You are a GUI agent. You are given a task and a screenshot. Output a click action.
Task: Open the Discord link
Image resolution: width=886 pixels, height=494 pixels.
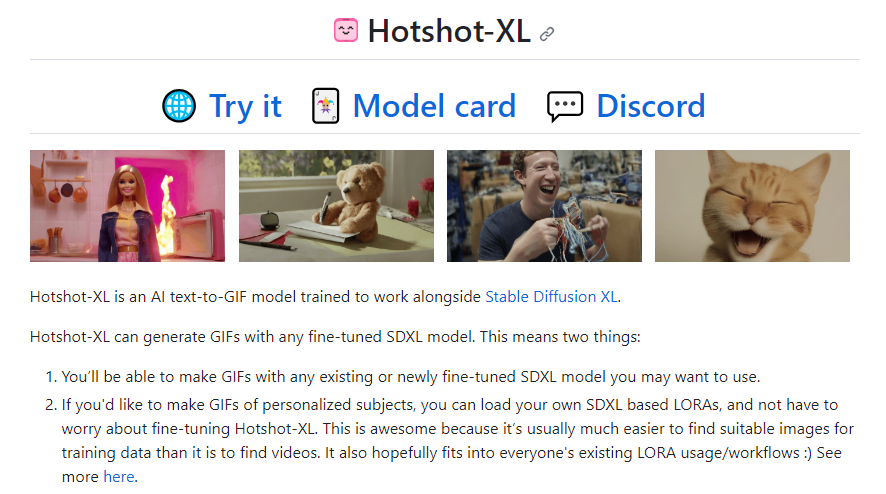tap(651, 106)
